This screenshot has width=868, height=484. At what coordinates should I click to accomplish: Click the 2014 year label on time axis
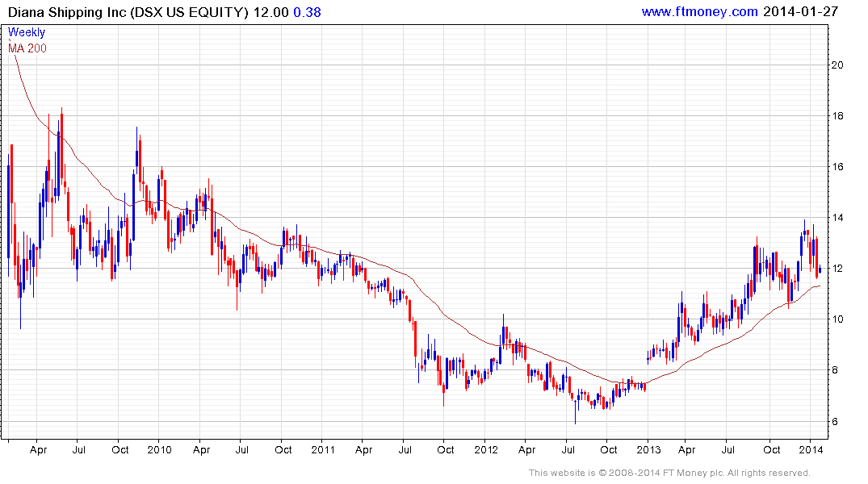pos(811,449)
